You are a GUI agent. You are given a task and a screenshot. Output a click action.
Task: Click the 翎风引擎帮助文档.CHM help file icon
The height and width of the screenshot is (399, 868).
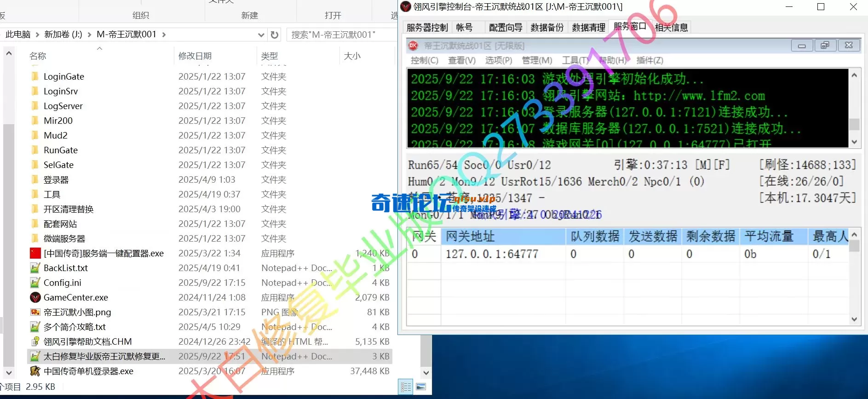pos(35,341)
